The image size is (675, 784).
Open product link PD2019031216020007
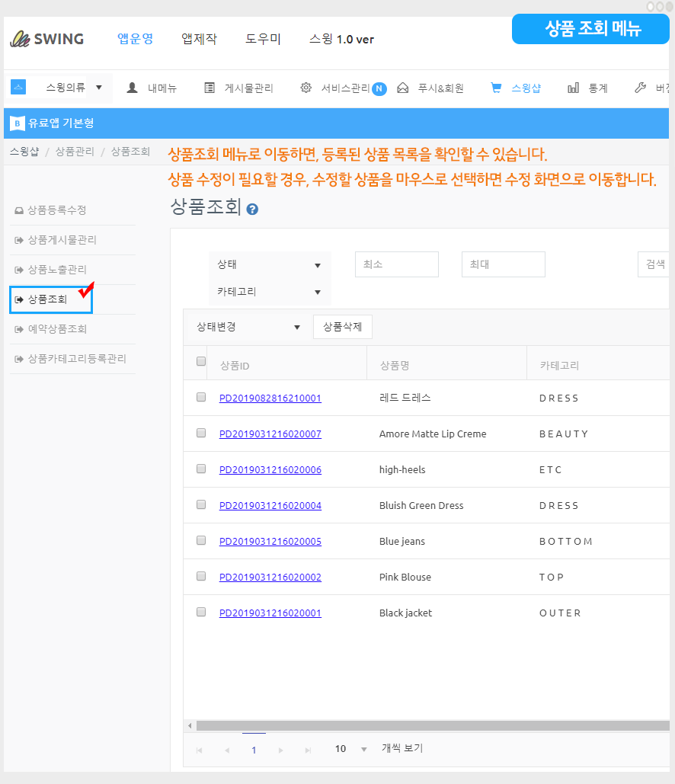coord(270,434)
